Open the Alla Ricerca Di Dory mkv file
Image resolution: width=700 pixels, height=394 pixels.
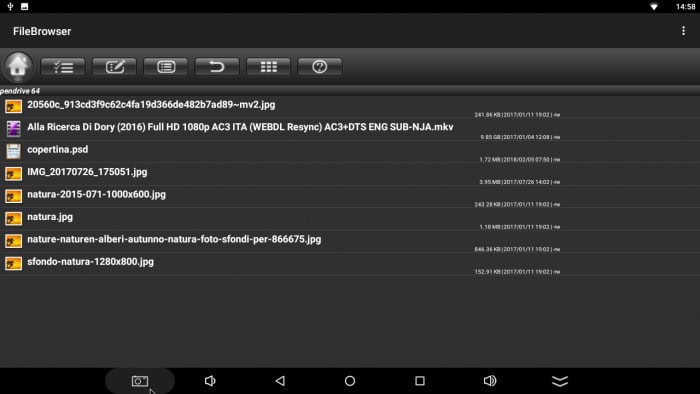350,129
